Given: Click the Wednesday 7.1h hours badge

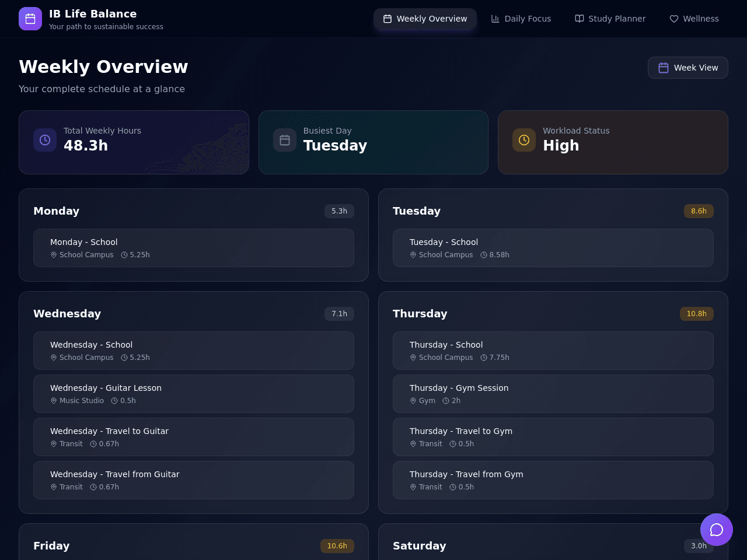Looking at the screenshot, I should [339, 314].
